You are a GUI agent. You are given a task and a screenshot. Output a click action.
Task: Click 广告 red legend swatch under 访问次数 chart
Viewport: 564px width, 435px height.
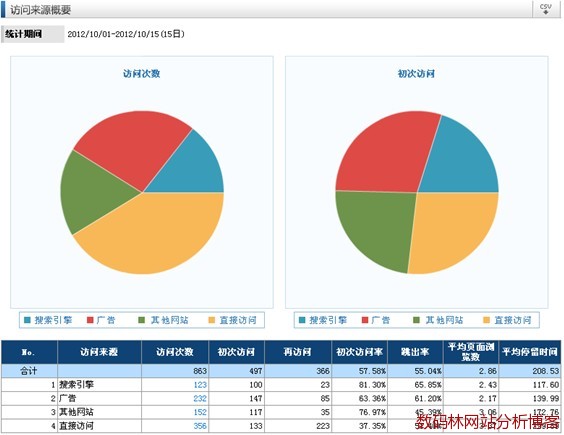coord(90,320)
